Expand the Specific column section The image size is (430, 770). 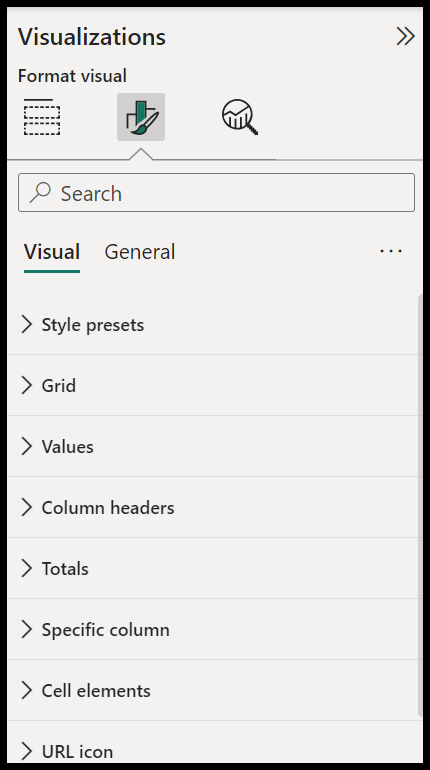point(214,630)
